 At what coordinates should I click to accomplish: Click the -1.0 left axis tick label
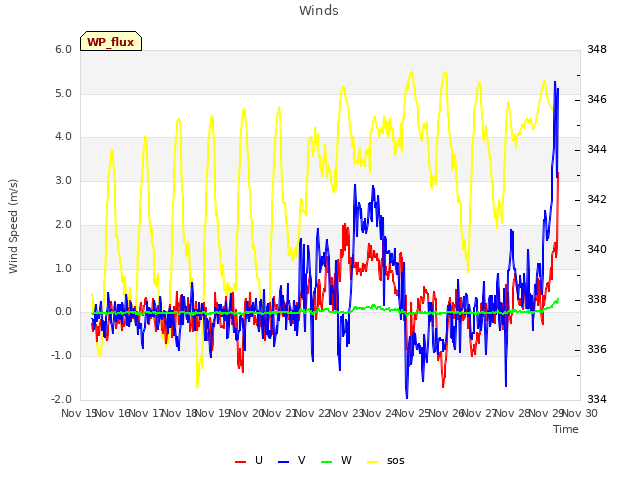click(61, 356)
